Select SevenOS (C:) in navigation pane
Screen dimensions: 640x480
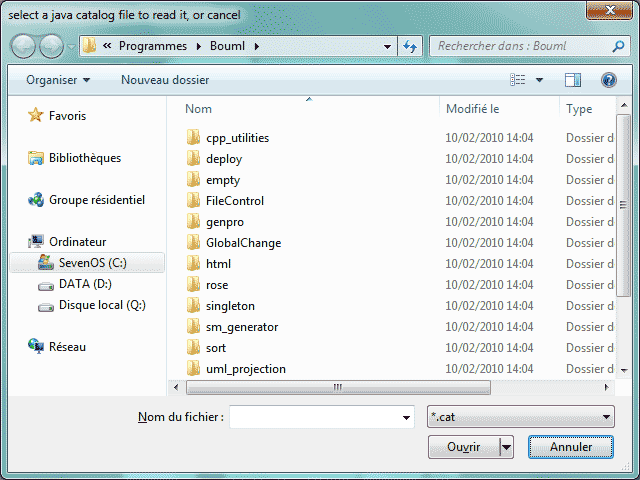pyautogui.click(x=87, y=262)
